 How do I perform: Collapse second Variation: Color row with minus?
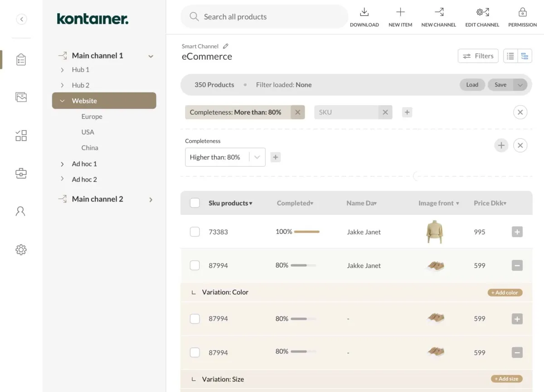(517, 353)
